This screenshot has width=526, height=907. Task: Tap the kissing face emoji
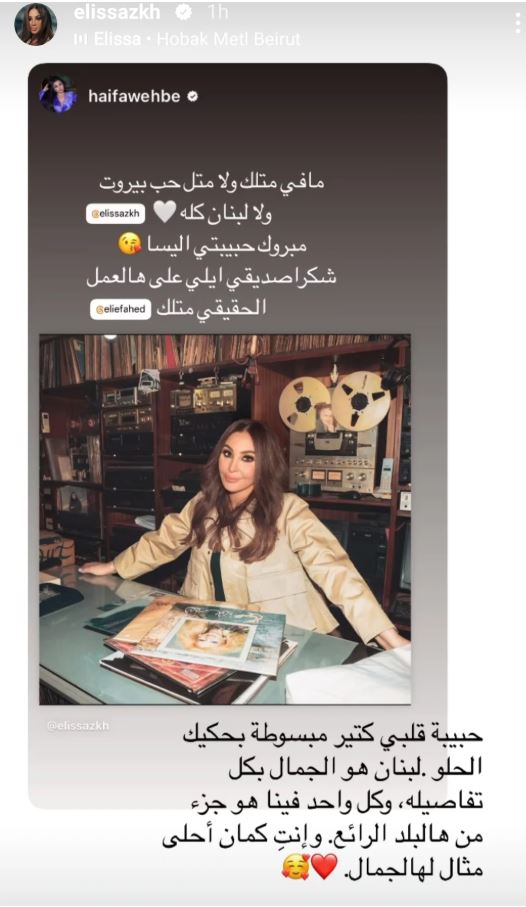tap(130, 244)
